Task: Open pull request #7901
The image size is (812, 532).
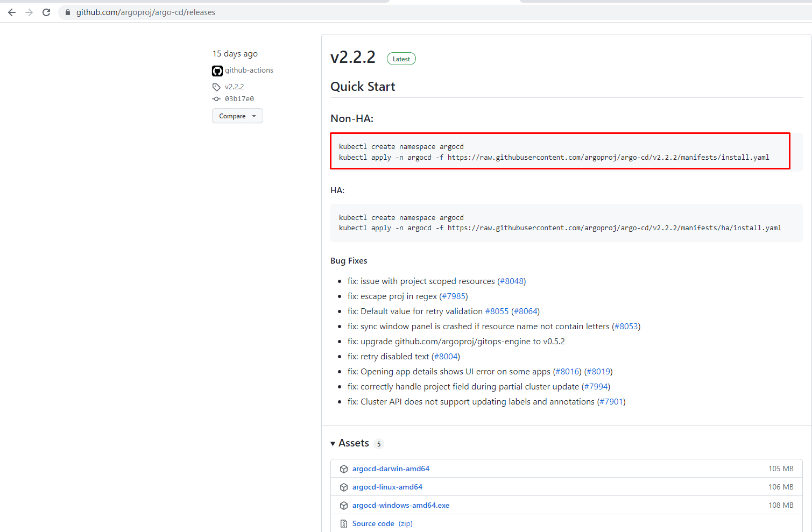Action: [x=611, y=402]
